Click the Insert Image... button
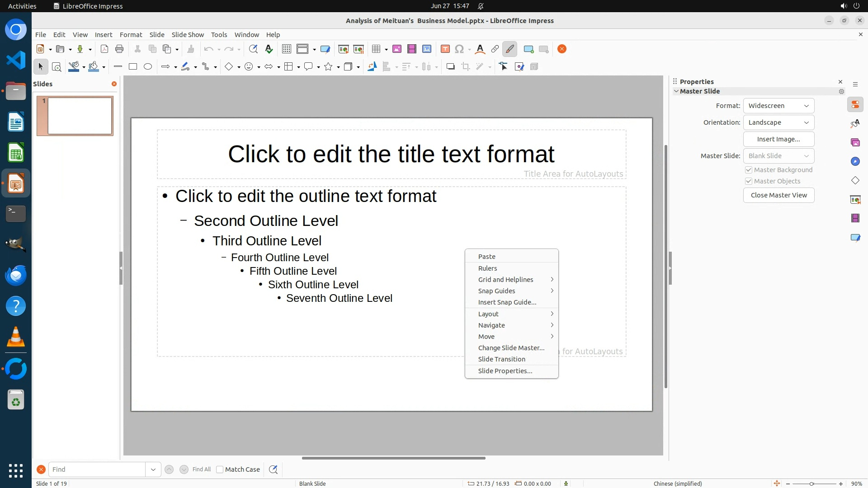This screenshot has height=488, width=868. pos(778,139)
